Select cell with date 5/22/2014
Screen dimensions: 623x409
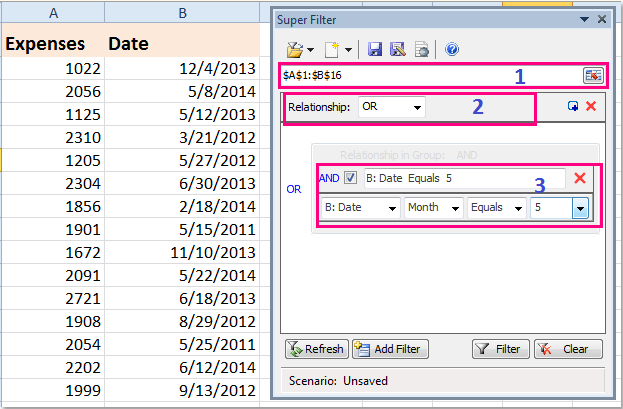click(x=182, y=275)
